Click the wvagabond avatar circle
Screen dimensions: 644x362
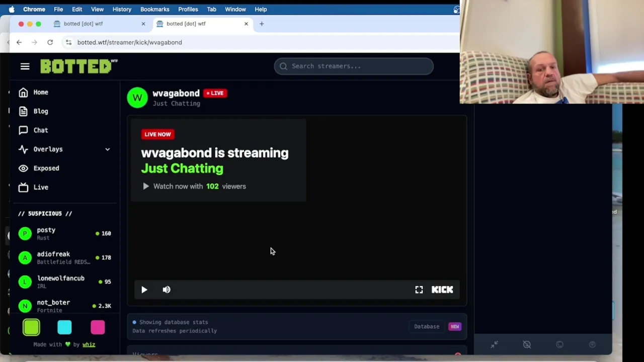point(137,98)
